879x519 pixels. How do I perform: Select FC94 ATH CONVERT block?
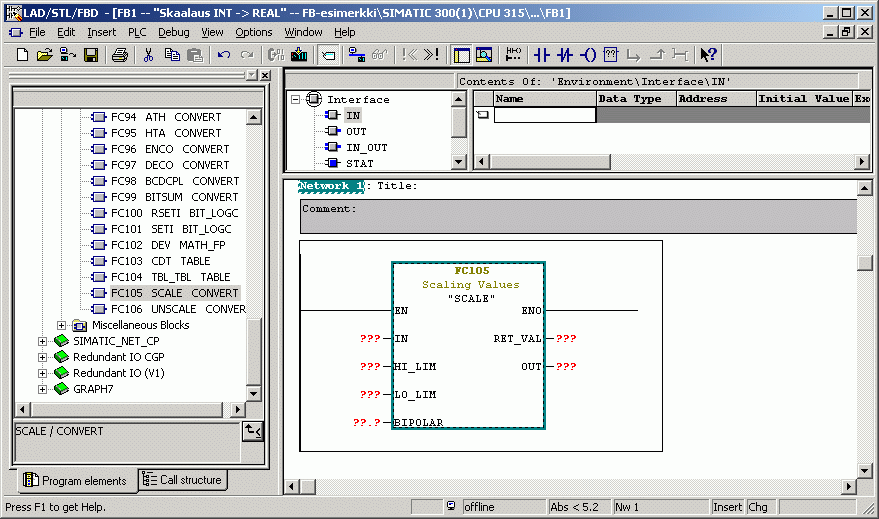[166, 117]
